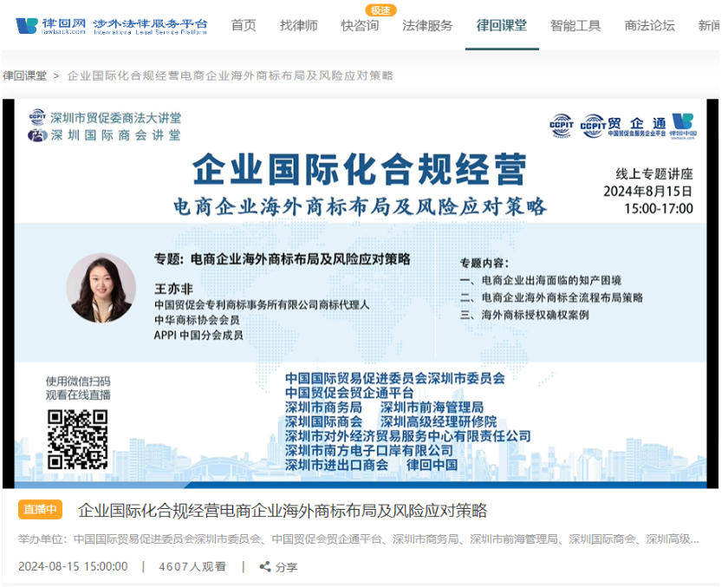
Task: Click the 分享 share label
Action: point(287,567)
